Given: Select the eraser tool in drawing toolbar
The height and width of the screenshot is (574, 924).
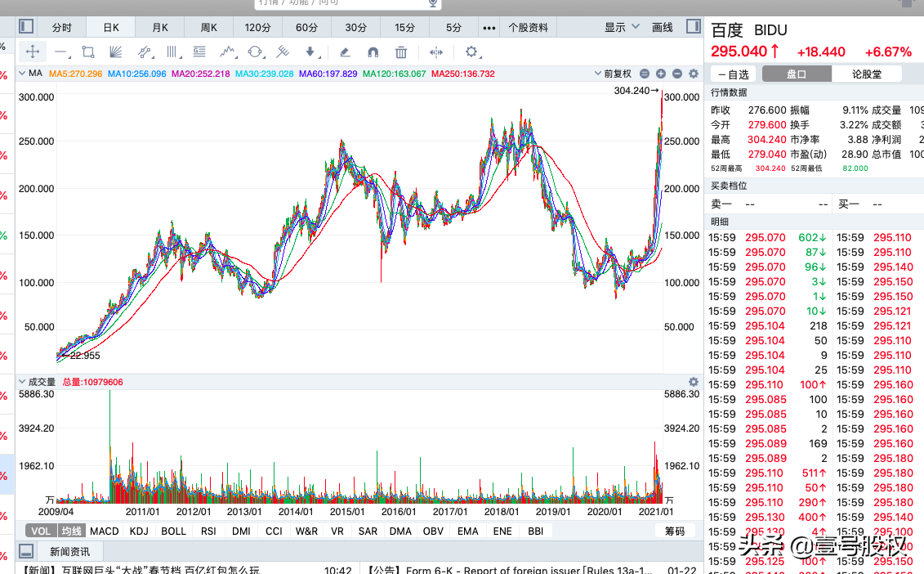Looking at the screenshot, I should (x=345, y=52).
